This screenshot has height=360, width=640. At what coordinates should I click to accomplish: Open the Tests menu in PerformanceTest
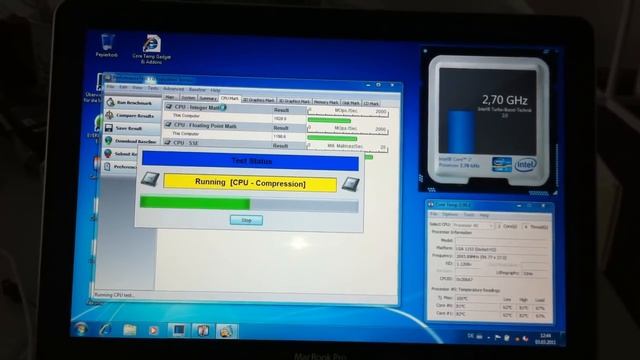coord(153,88)
